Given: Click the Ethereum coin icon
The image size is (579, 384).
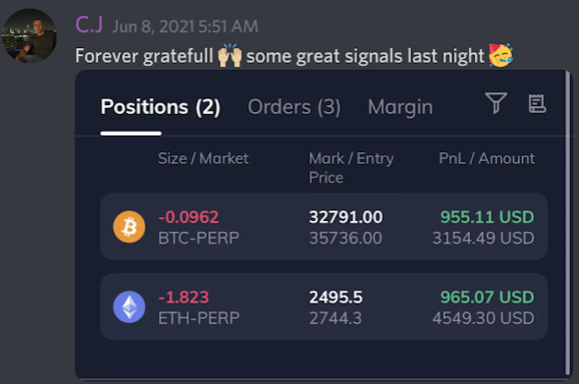Looking at the screenshot, I should 129,307.
